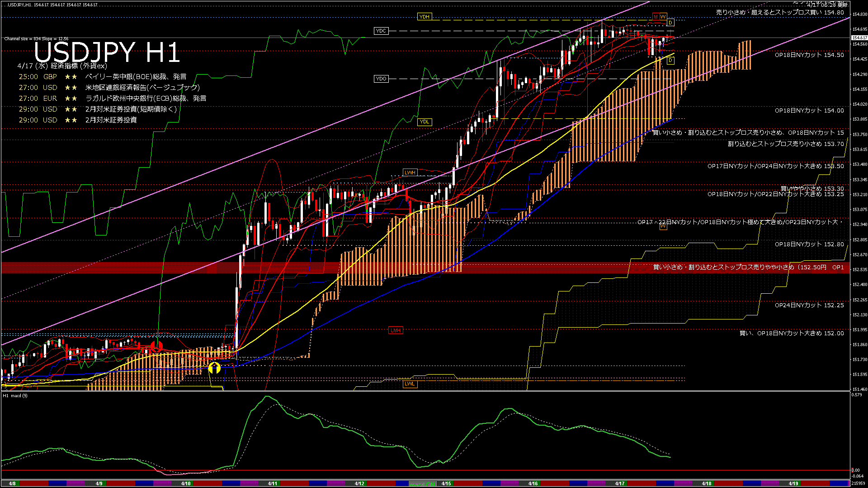Screen dimensions: 868x488
Task: Click the upper yellow D marker
Action: 671,23
